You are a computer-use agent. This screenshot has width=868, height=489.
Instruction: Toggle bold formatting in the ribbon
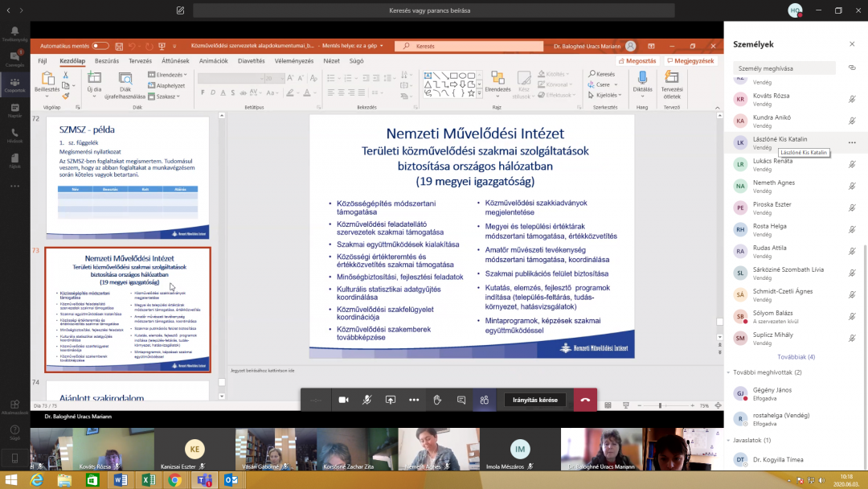(x=203, y=93)
